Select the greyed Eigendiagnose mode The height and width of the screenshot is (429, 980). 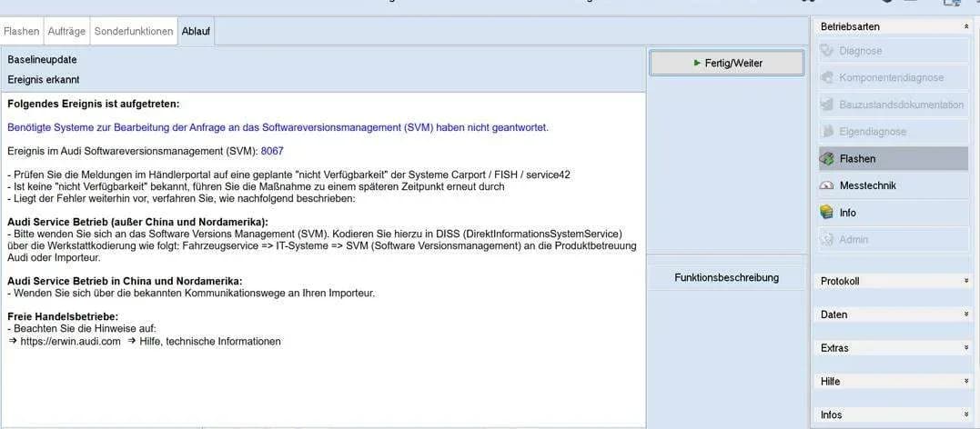pos(894,132)
